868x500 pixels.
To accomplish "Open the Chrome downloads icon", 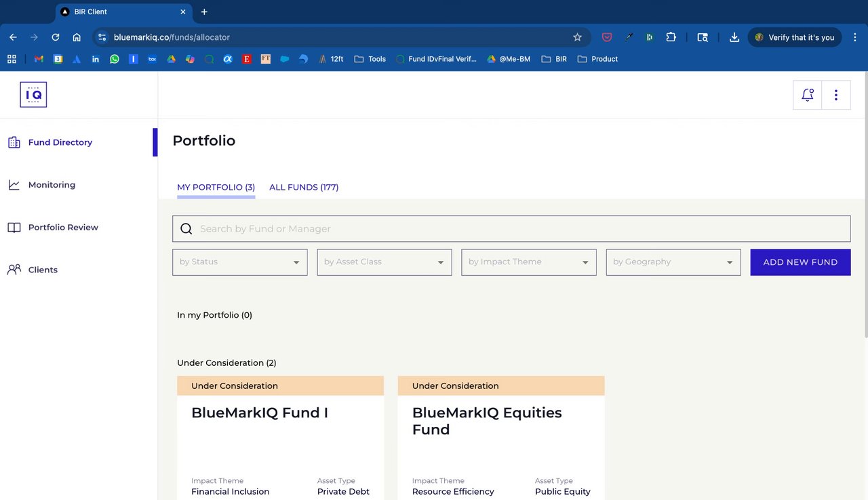I will 734,37.
